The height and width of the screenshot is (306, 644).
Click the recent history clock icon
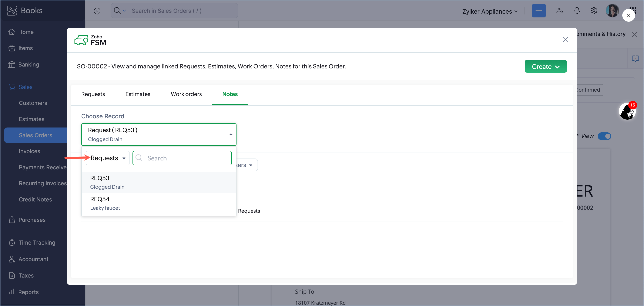point(97,11)
